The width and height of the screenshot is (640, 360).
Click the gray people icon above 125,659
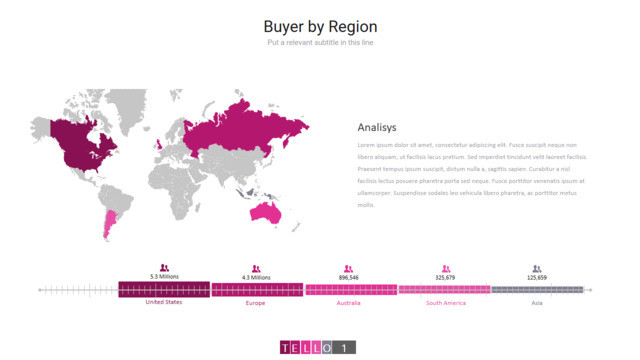click(537, 269)
